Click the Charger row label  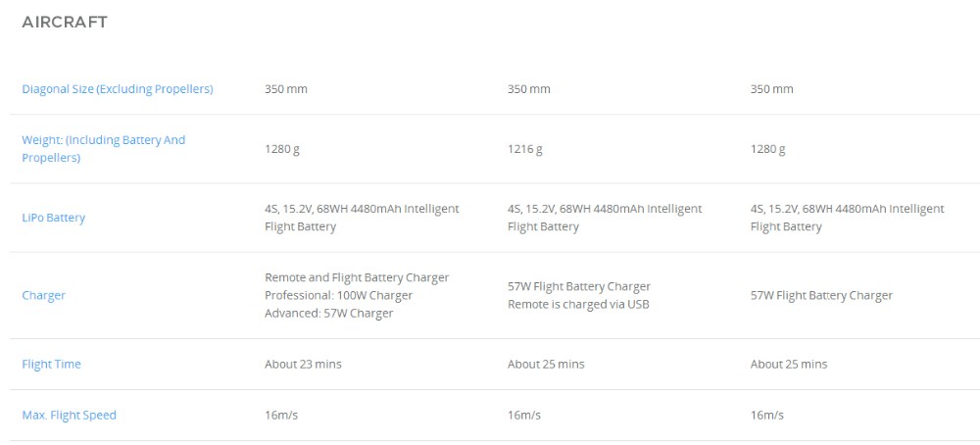pyautogui.click(x=43, y=295)
